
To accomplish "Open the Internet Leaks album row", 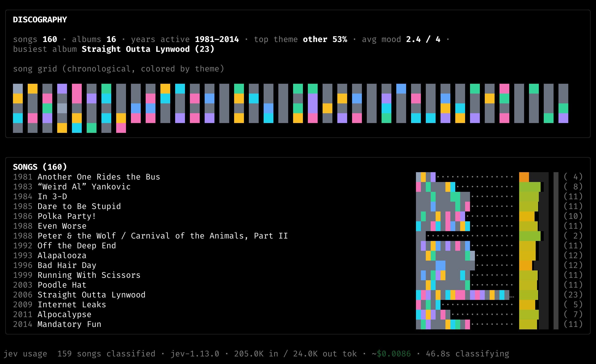I will 298,305.
